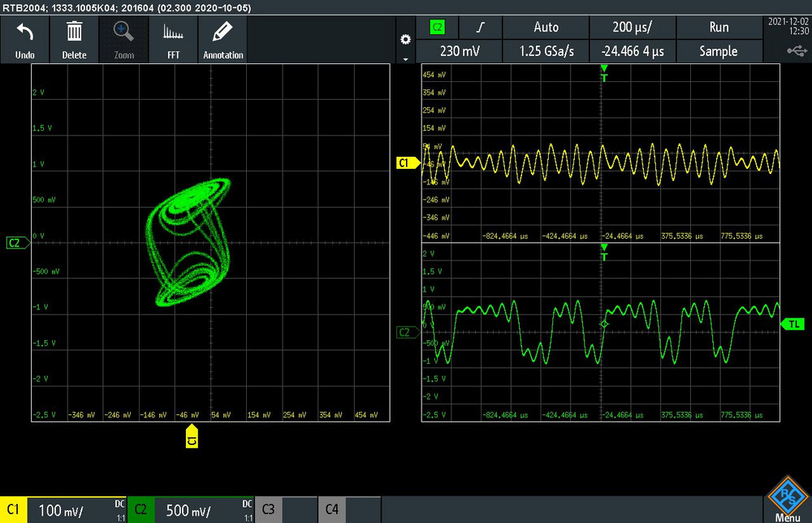The width and height of the screenshot is (812, 523).
Task: Select the yellow C1 waveform marker
Action: point(408,163)
